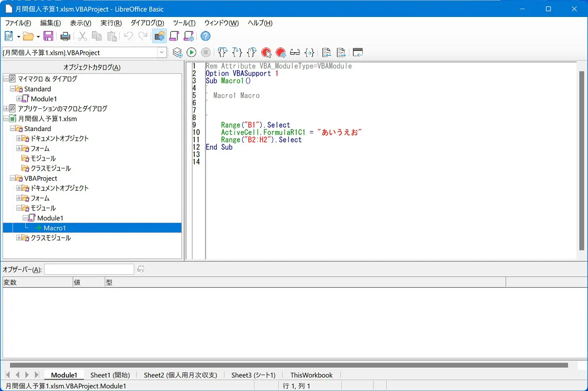Click the first-tab navigation arrow

pyautogui.click(x=8, y=375)
